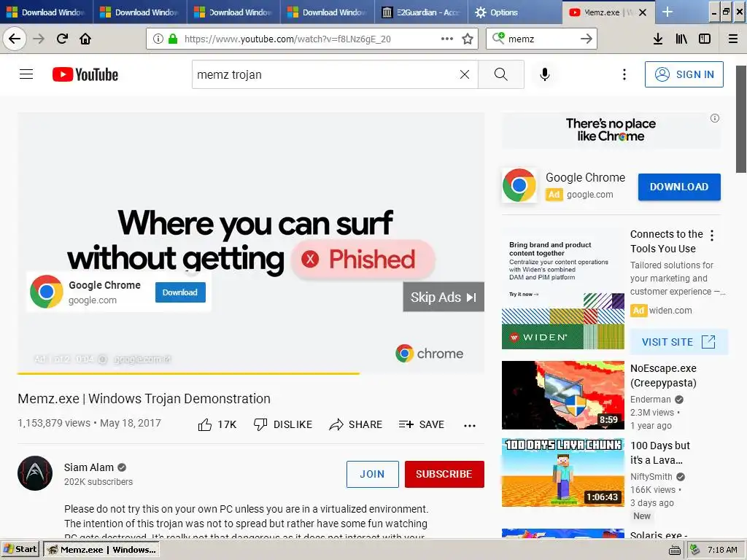Click the 7:18 AM taskbar clock
This screenshot has height=560, width=747.
click(722, 550)
